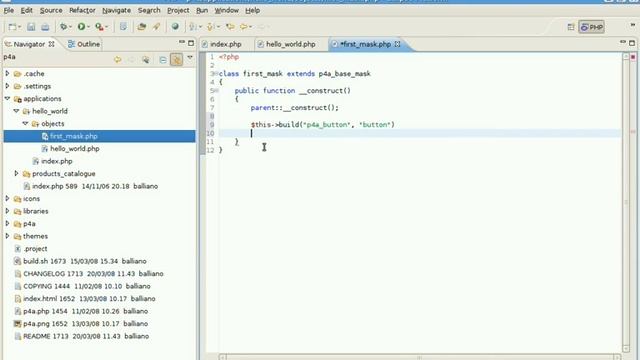Click the green Run icon
This screenshot has width=640, height=360.
pyautogui.click(x=81, y=27)
